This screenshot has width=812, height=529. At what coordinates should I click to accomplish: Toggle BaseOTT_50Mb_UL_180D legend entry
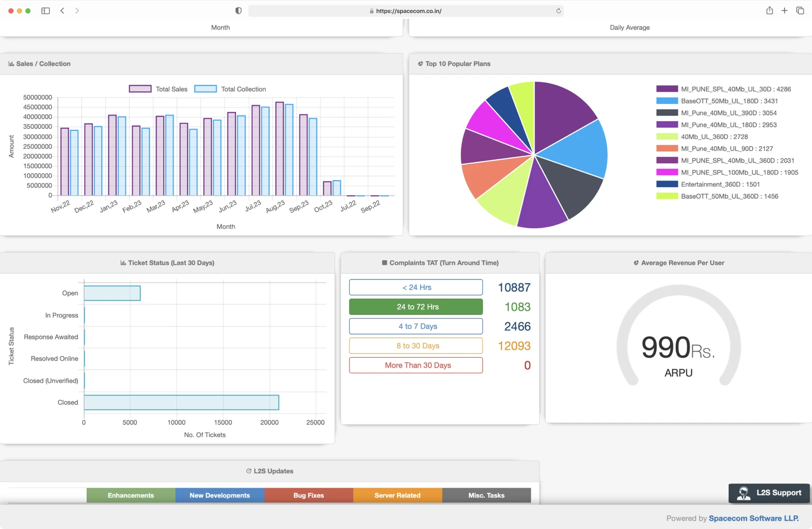click(x=717, y=101)
